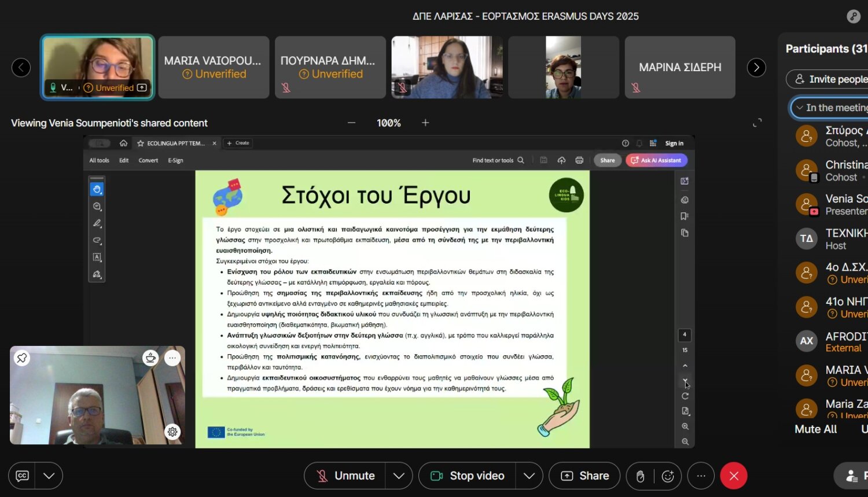Open self-view video settings gear

(x=172, y=432)
